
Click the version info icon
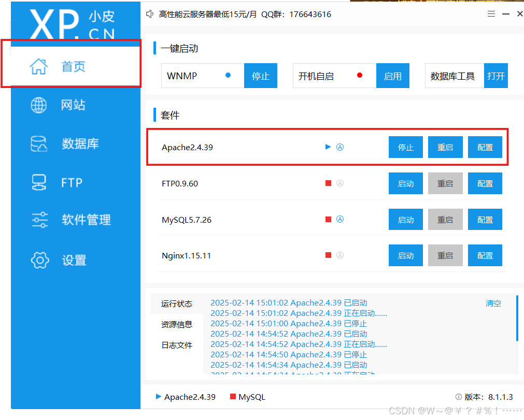click(459, 397)
